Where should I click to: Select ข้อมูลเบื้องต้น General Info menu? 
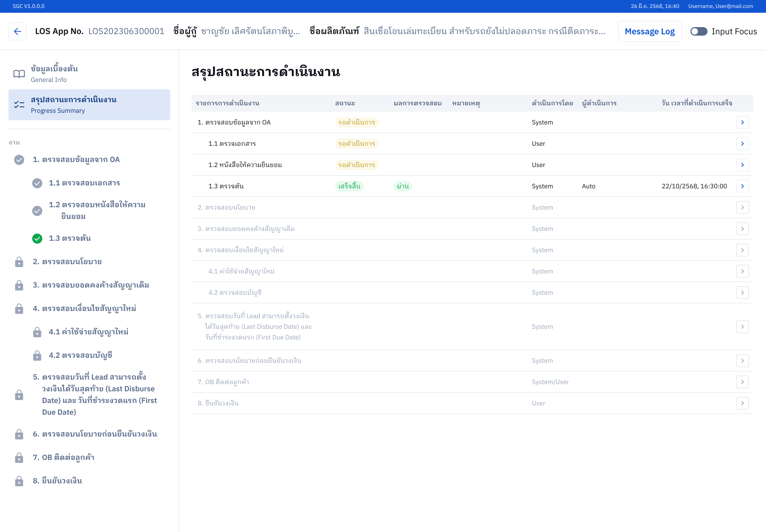click(54, 74)
